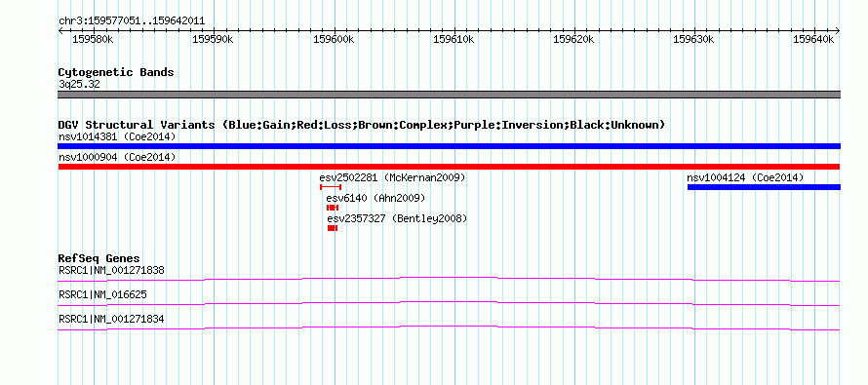Click the esv2502281 red variant glyph
The image size is (868, 385).
click(331, 187)
